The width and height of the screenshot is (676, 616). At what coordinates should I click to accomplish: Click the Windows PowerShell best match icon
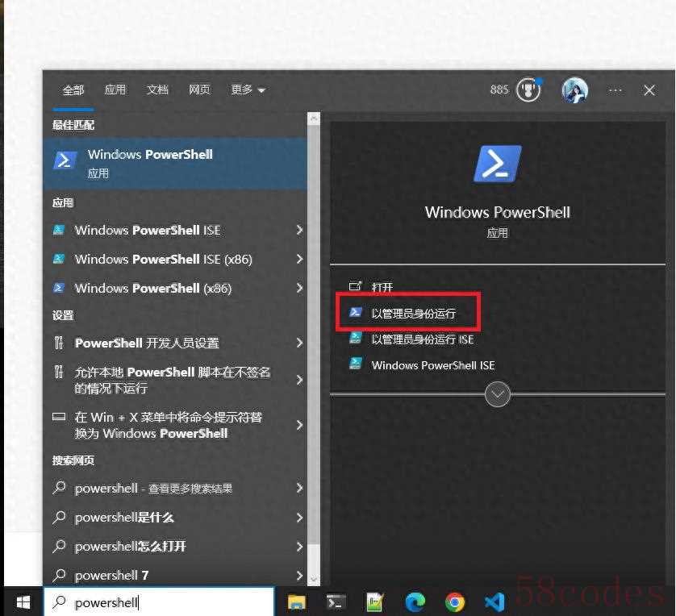pyautogui.click(x=65, y=160)
